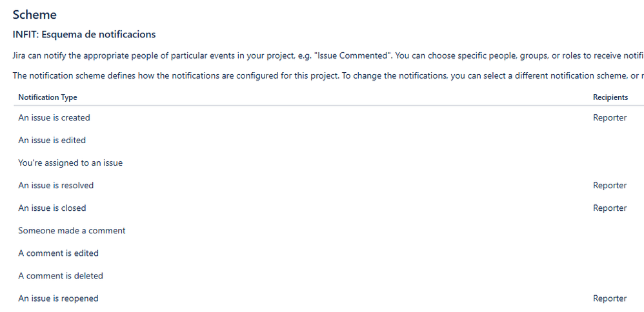The height and width of the screenshot is (312, 644).
Task: Click Reporter recipient for issue reopened
Action: pos(610,298)
